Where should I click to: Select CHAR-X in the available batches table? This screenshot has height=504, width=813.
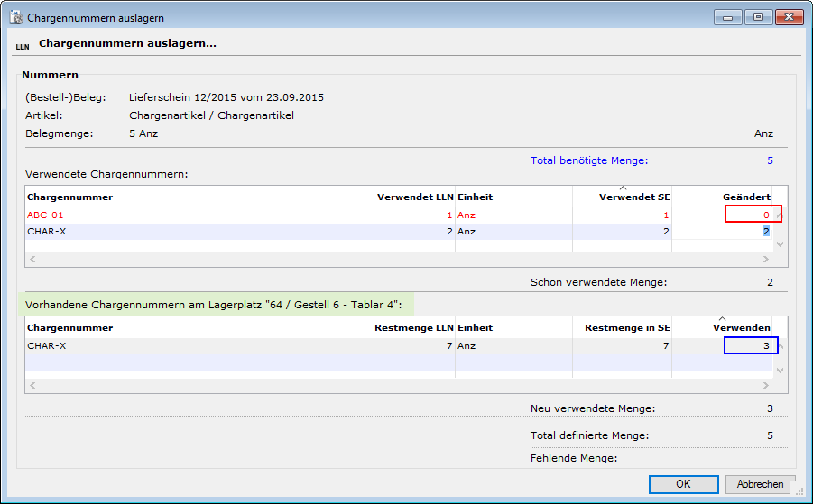45,345
